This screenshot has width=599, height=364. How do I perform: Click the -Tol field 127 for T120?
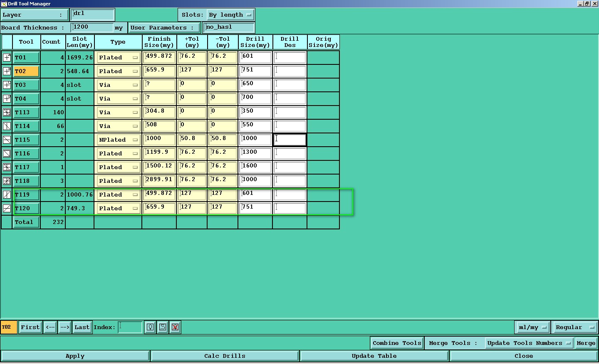coord(223,208)
